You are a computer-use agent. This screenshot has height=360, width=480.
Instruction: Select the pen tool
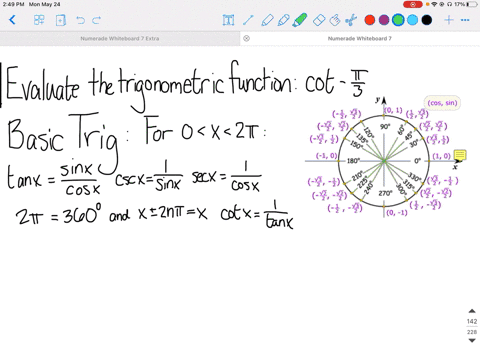click(267, 20)
